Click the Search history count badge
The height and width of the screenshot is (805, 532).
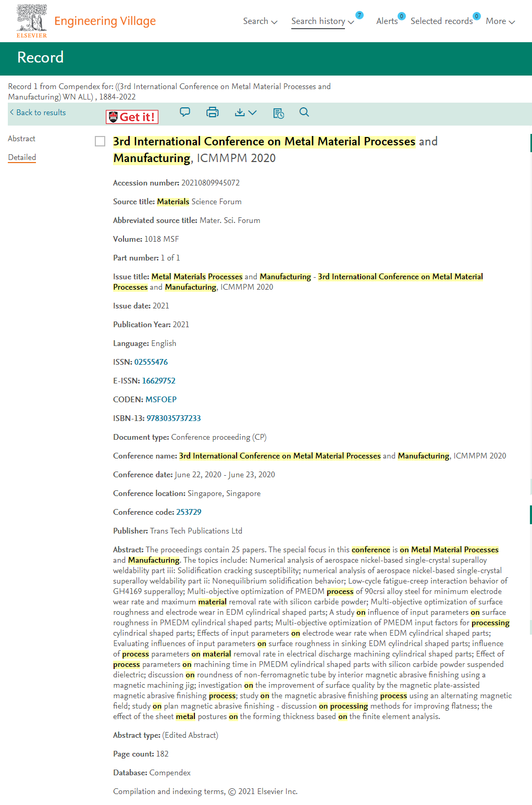(360, 15)
